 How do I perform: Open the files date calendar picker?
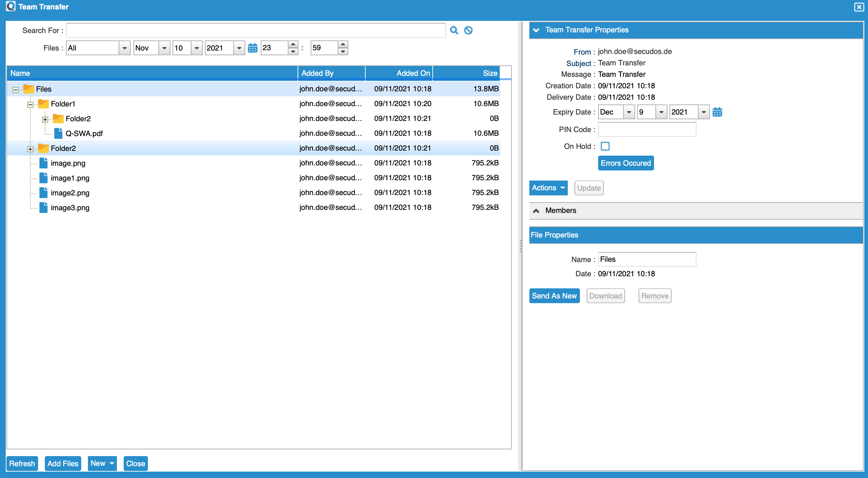pyautogui.click(x=252, y=48)
